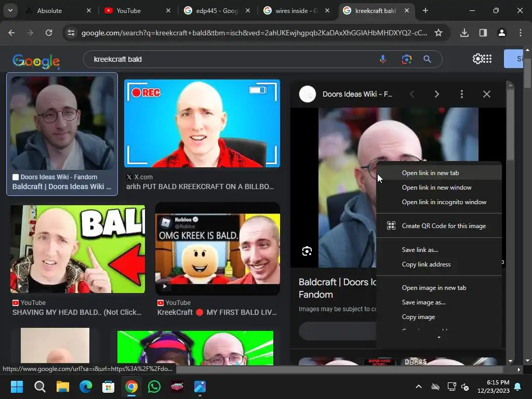Viewport: 532px width, 399px height.
Task: Go back to previous page
Action: coord(11,33)
